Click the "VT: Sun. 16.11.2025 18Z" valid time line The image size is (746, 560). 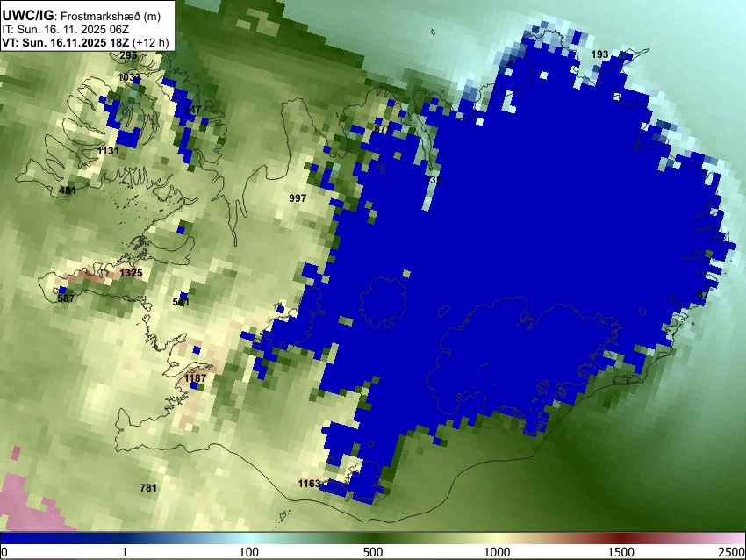click(x=85, y=42)
